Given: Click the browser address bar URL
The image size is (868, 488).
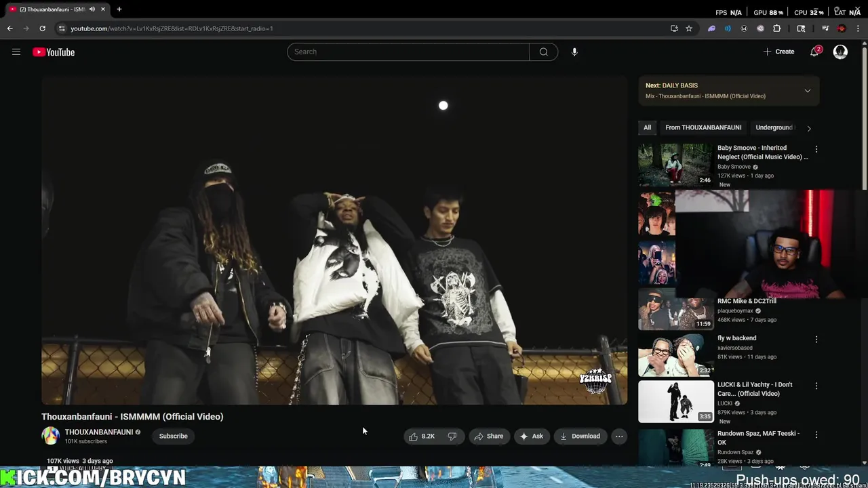Looking at the screenshot, I should click(x=172, y=28).
